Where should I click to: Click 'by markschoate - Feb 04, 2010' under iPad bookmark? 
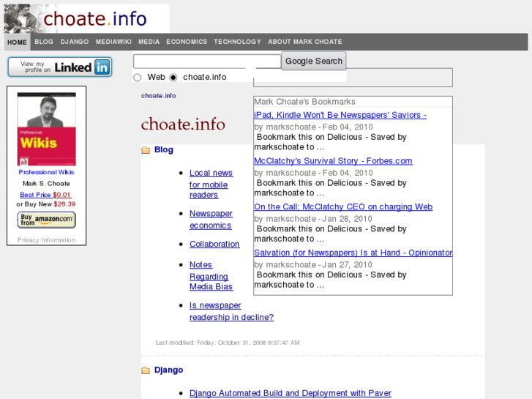pyautogui.click(x=313, y=127)
